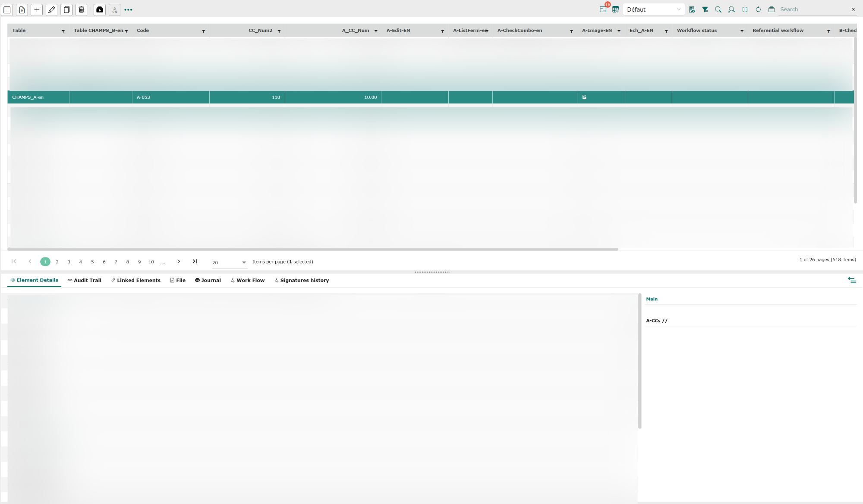Switch to the Audit Trail tab

(85, 280)
